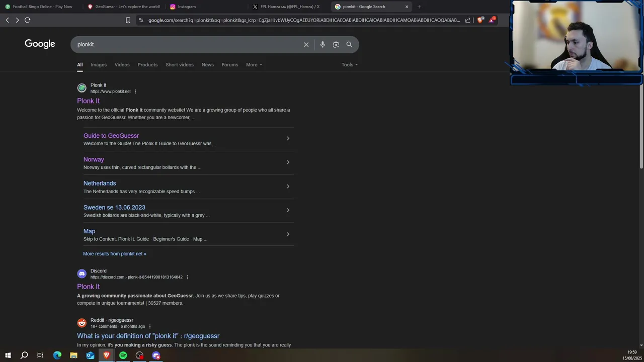Viewport: 644px width, 362px height.
Task: Search by image with Google Lens icon
Action: (x=336, y=44)
